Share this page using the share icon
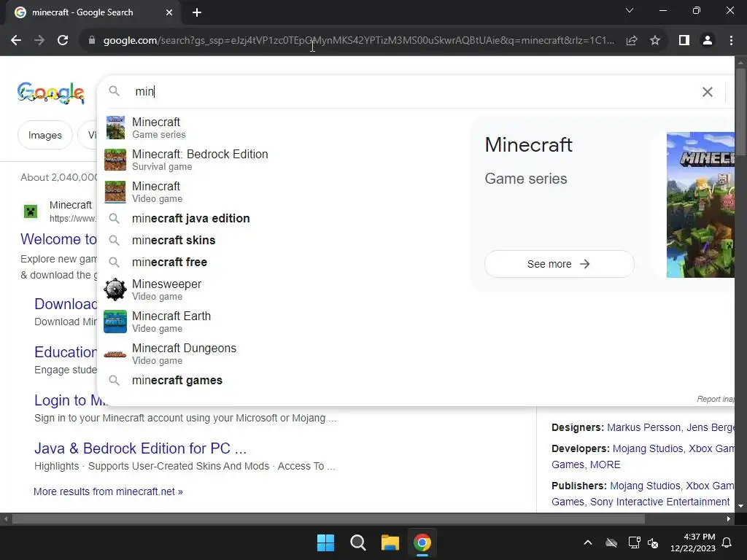Viewport: 747px width, 560px height. pyautogui.click(x=632, y=41)
